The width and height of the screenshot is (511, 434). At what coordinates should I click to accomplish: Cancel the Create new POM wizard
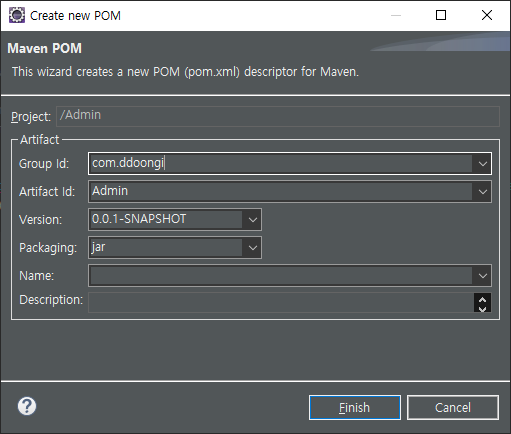coord(453,408)
